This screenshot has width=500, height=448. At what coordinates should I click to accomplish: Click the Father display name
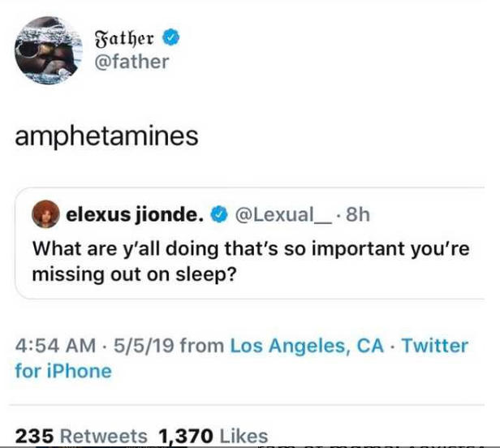(127, 37)
